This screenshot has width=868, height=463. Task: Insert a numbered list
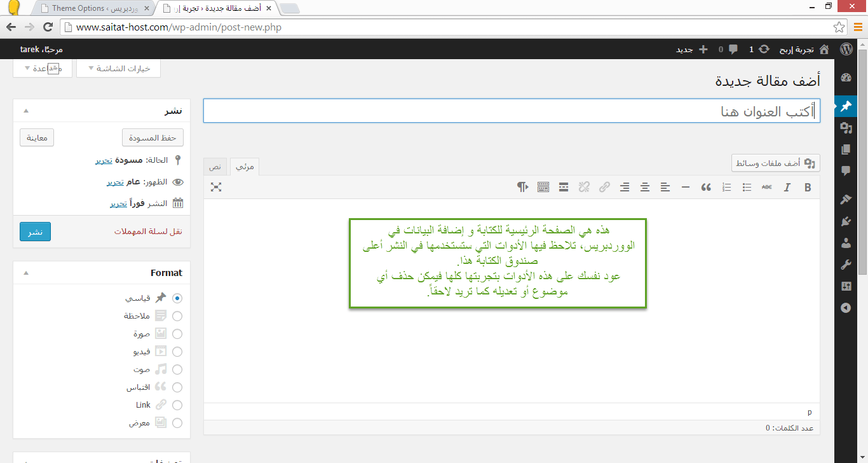pyautogui.click(x=727, y=187)
